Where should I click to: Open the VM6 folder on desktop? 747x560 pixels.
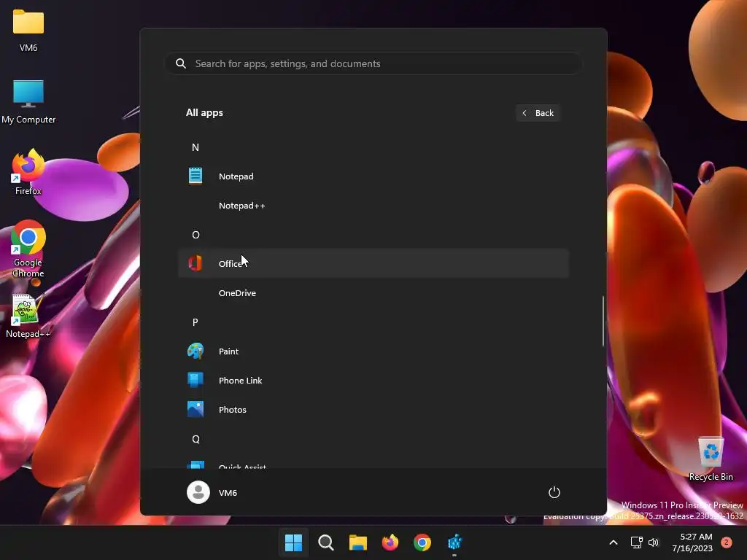[28, 31]
